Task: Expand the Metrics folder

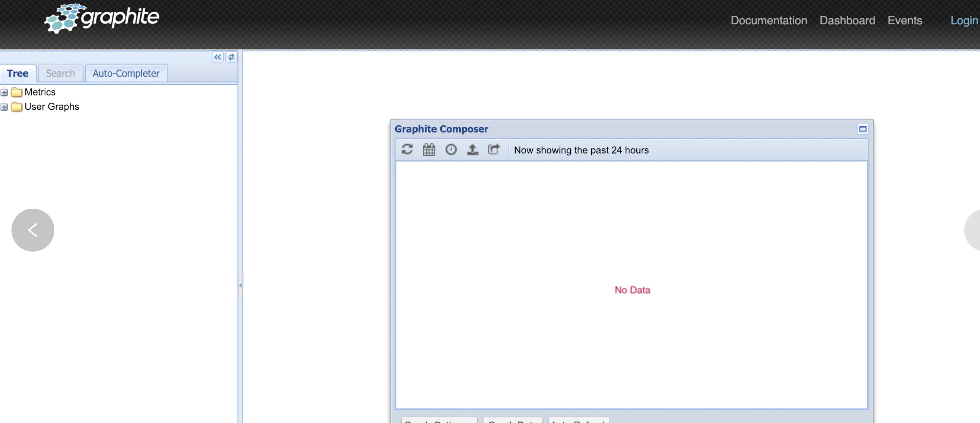Action: [x=4, y=91]
